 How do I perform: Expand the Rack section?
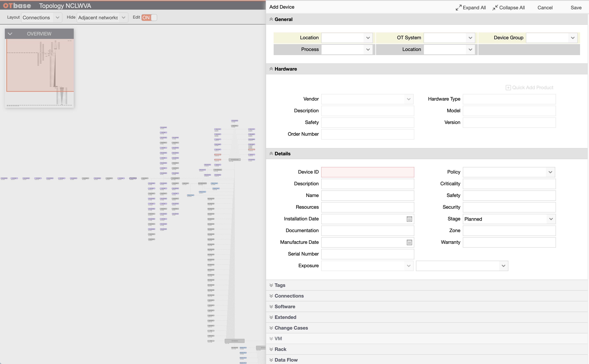427,349
